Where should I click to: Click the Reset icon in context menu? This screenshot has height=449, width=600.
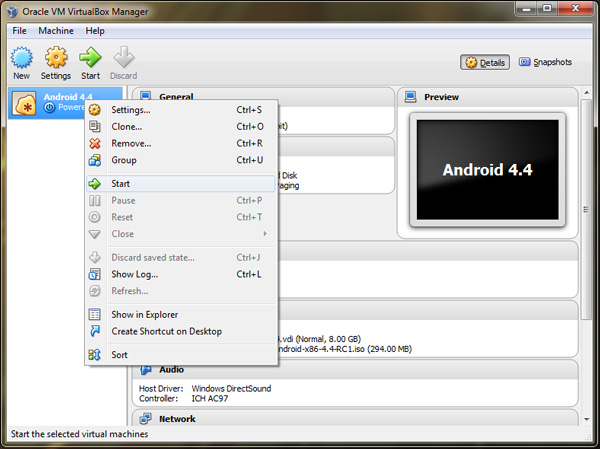tap(95, 217)
